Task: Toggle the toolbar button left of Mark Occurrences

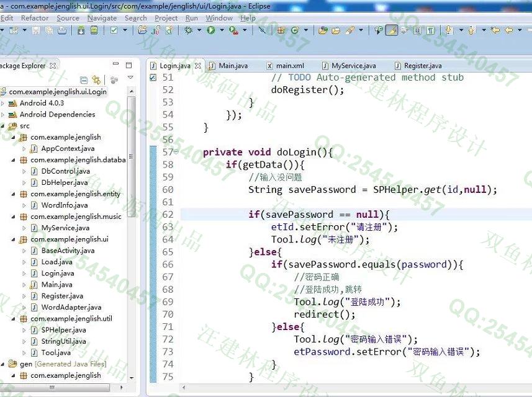Action: [x=379, y=30]
